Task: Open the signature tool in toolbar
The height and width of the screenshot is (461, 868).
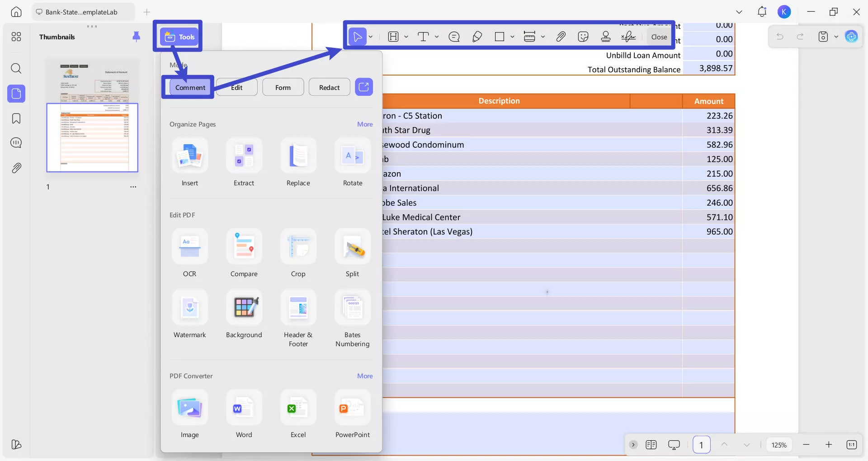Action: (x=628, y=37)
